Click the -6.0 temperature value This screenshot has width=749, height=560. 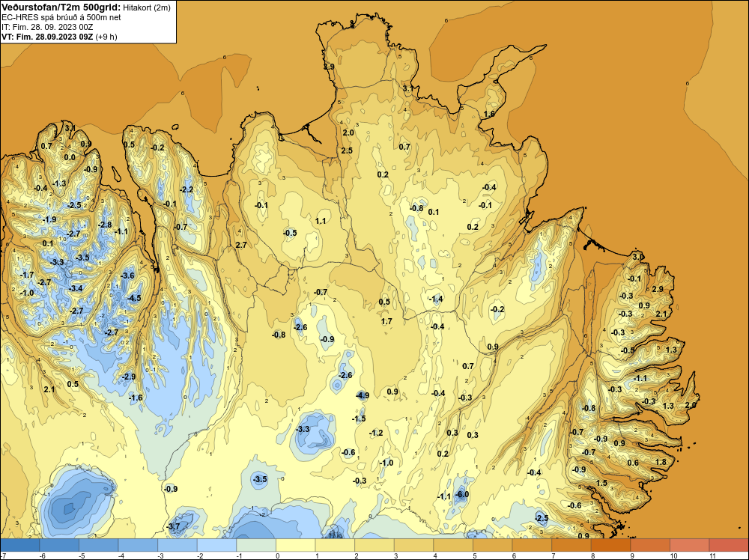[462, 495]
